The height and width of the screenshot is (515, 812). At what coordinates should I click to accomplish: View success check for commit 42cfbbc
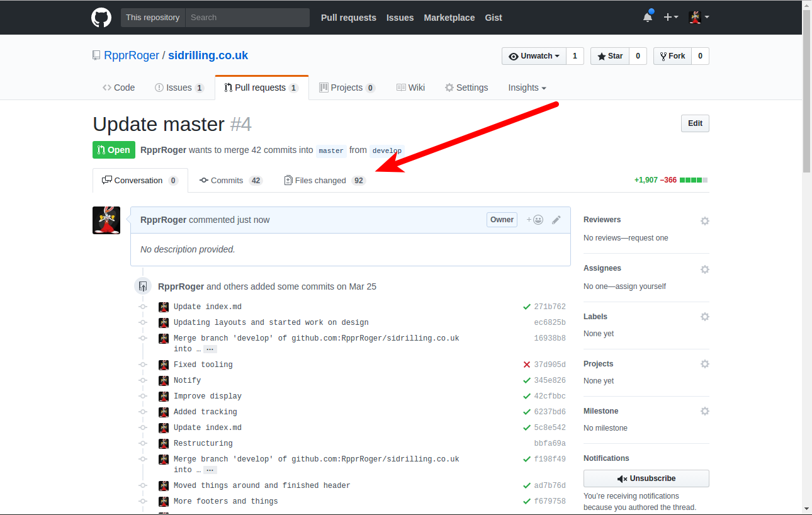[527, 396]
